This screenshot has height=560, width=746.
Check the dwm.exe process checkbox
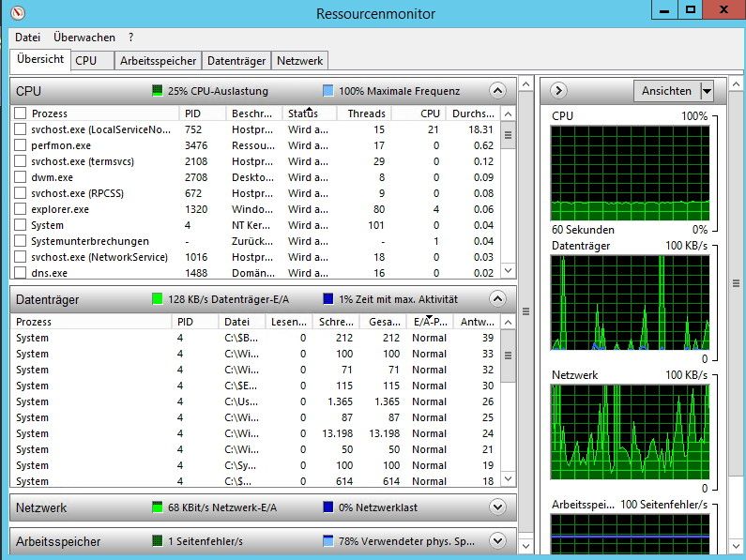point(20,177)
